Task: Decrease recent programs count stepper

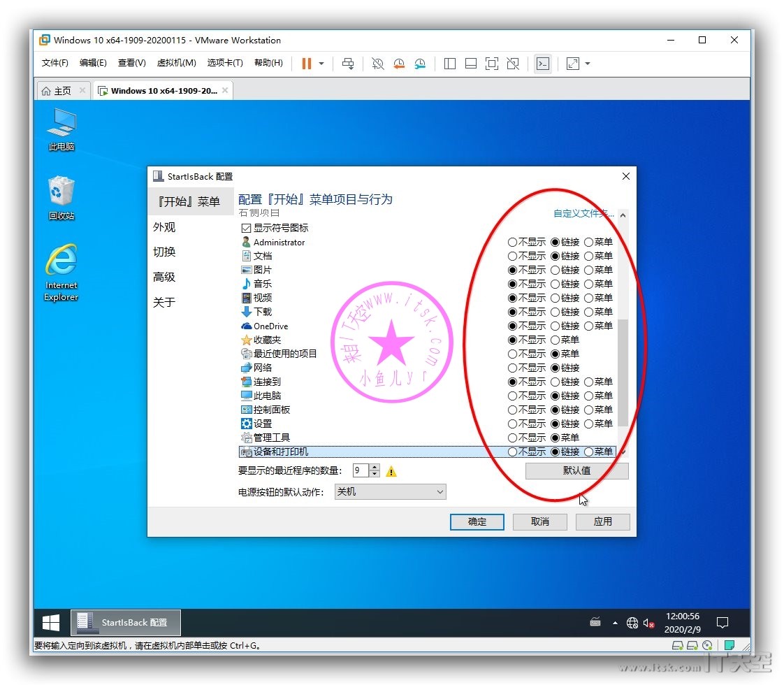Action: 375,474
